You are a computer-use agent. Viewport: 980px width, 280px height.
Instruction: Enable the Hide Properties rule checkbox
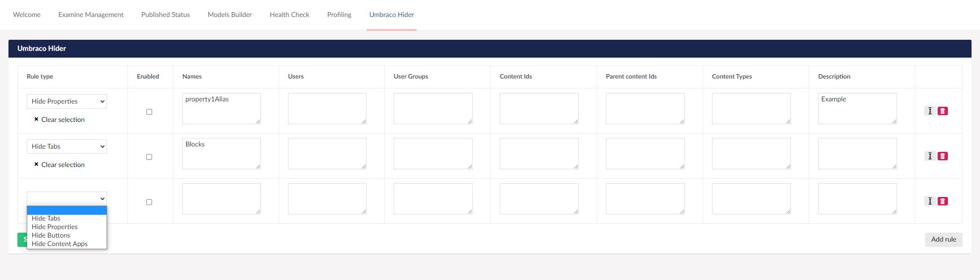click(x=149, y=112)
